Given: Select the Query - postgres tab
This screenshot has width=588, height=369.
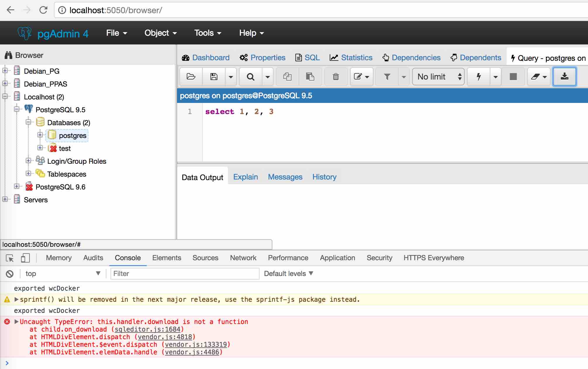Looking at the screenshot, I should point(548,58).
